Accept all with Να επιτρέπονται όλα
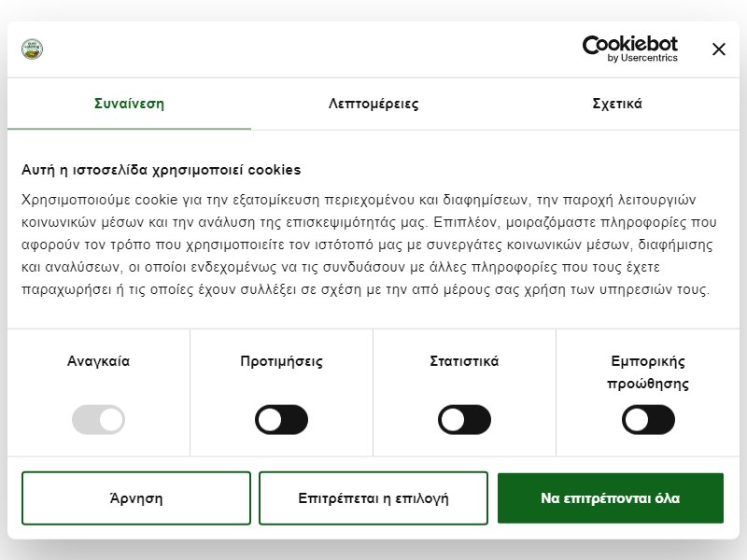Viewport: 747px width, 560px height. coord(611,498)
